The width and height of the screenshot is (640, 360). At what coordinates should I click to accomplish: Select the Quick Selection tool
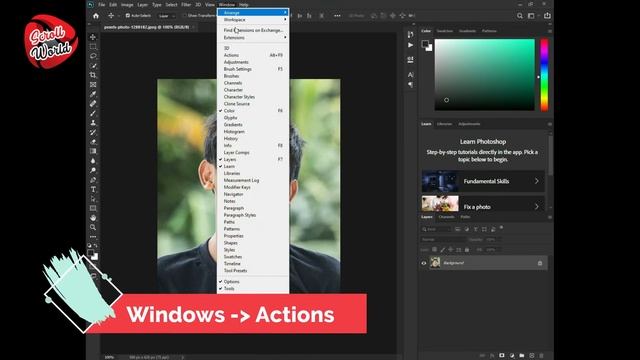pos(93,66)
